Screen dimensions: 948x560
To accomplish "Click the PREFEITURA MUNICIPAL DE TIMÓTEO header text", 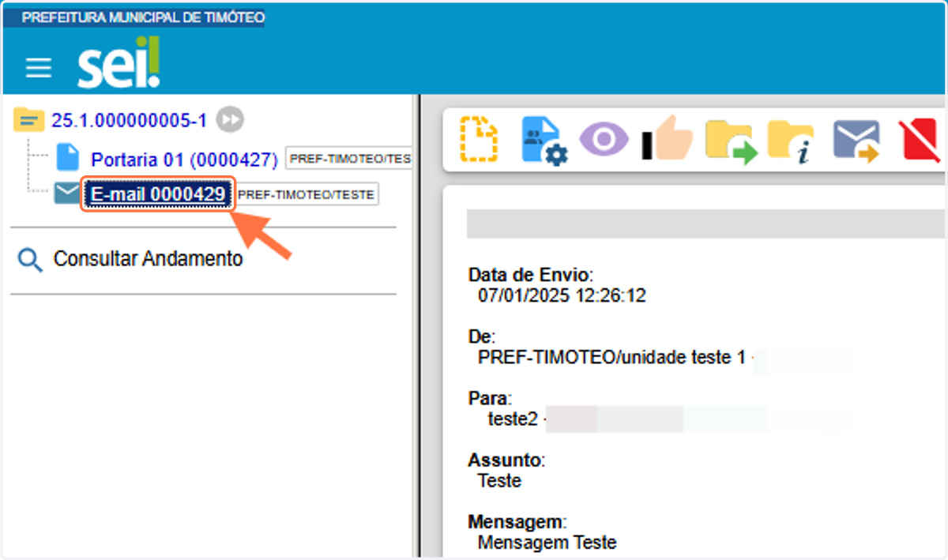I will pyautogui.click(x=143, y=17).
